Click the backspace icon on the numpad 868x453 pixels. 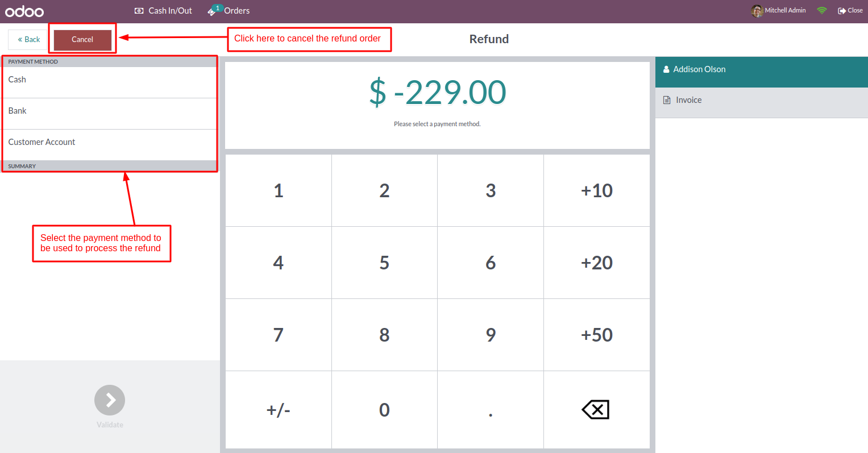(x=596, y=410)
